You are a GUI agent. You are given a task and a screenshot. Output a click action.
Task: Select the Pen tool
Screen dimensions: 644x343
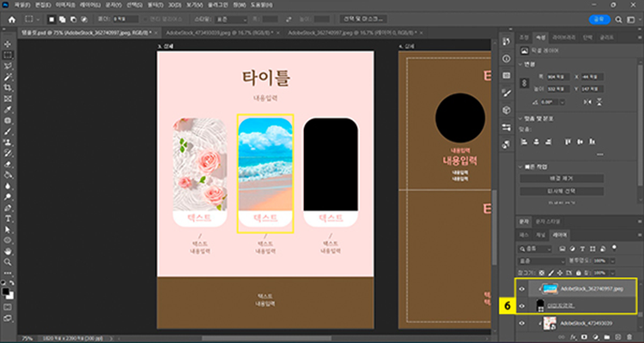coord(8,208)
